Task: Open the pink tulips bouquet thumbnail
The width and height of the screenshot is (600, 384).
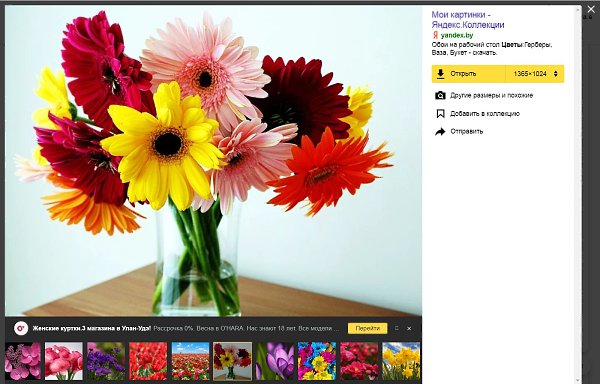Action: (64, 361)
